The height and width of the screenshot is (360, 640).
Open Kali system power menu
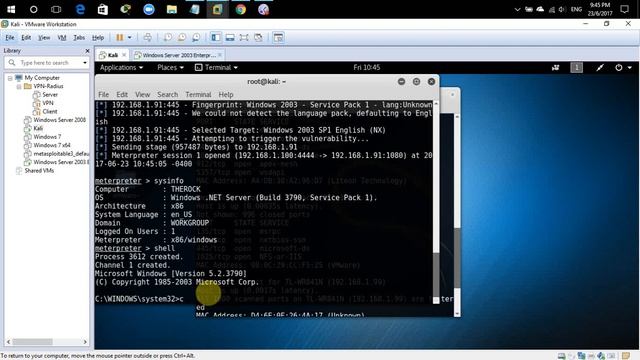[x=623, y=67]
